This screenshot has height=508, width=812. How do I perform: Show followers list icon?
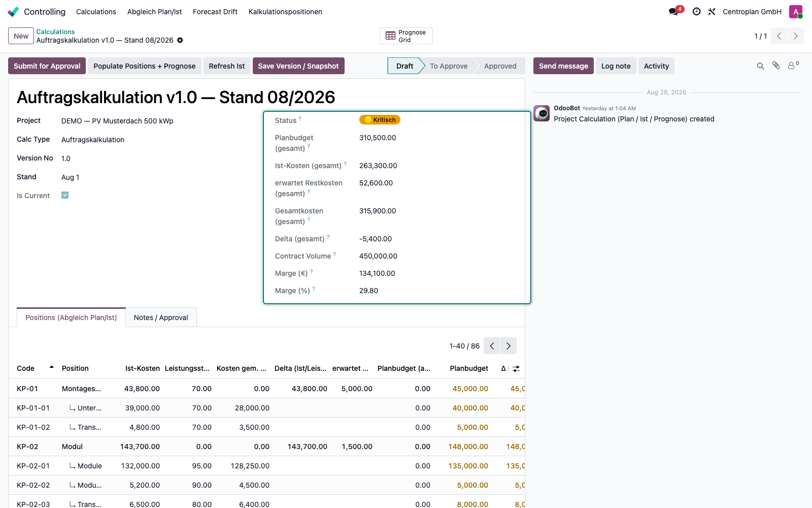793,66
